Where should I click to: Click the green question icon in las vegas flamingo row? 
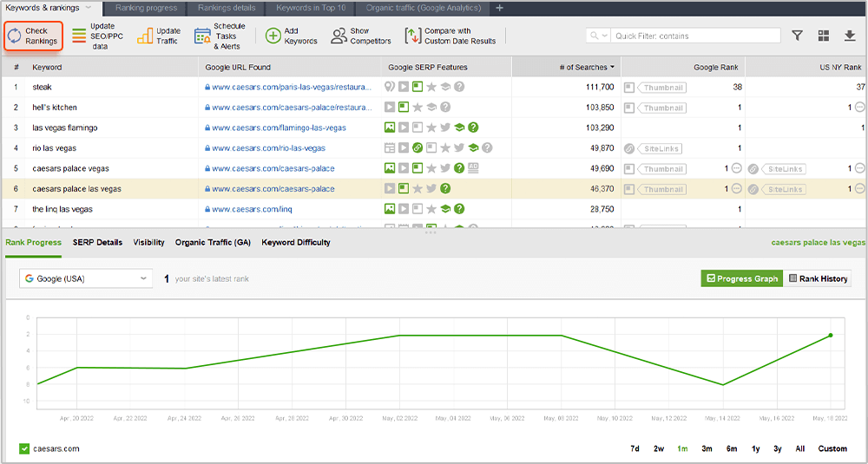(473, 127)
